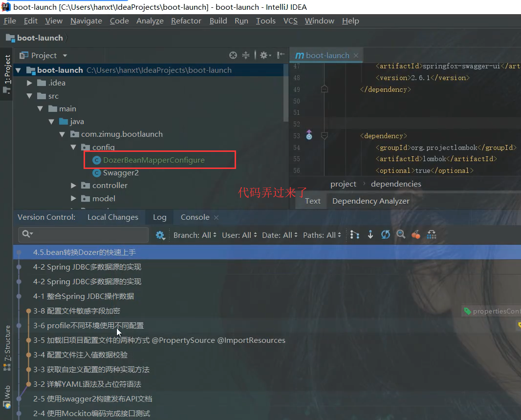521x420 pixels.
Task: Click the Swagger2 class icon
Action: coord(96,173)
